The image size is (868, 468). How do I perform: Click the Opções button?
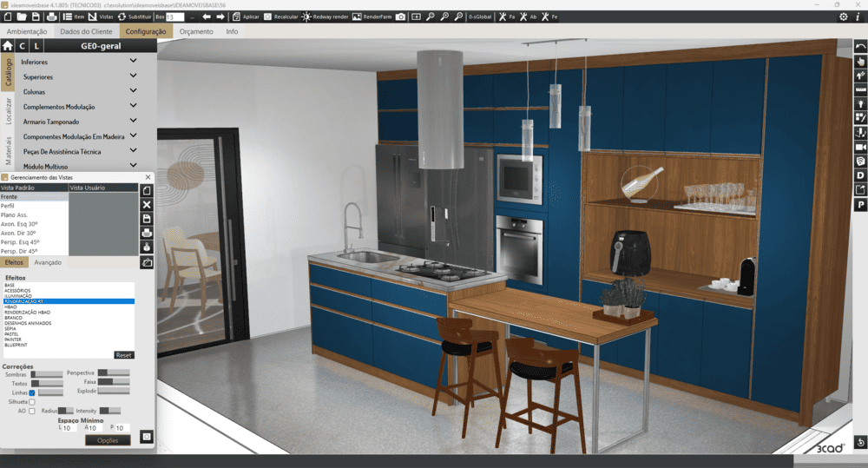[x=108, y=440]
